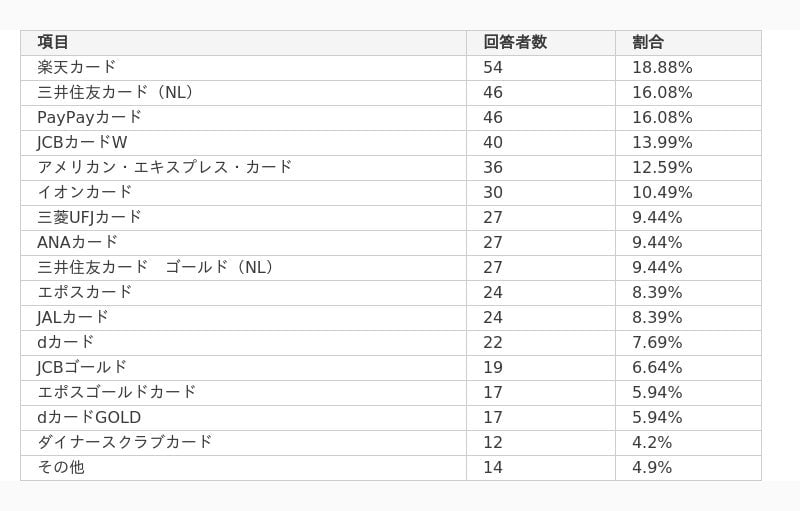Select the 三菱UFJカード cell
This screenshot has height=511, width=800.
pyautogui.click(x=90, y=217)
